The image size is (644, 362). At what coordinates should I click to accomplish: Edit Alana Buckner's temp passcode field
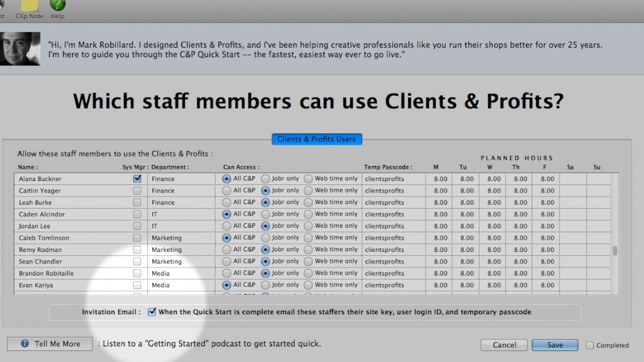pyautogui.click(x=394, y=178)
